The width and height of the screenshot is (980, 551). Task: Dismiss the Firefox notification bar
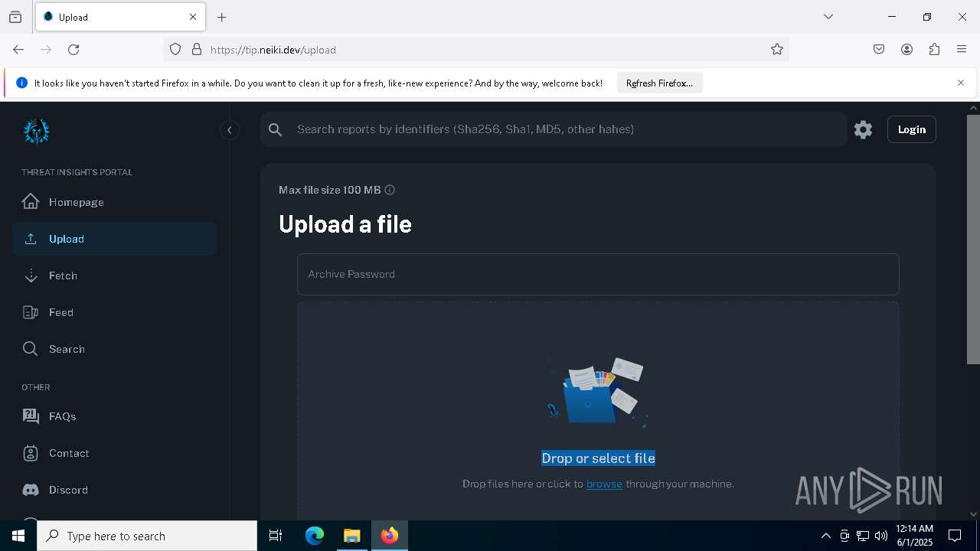tap(961, 83)
